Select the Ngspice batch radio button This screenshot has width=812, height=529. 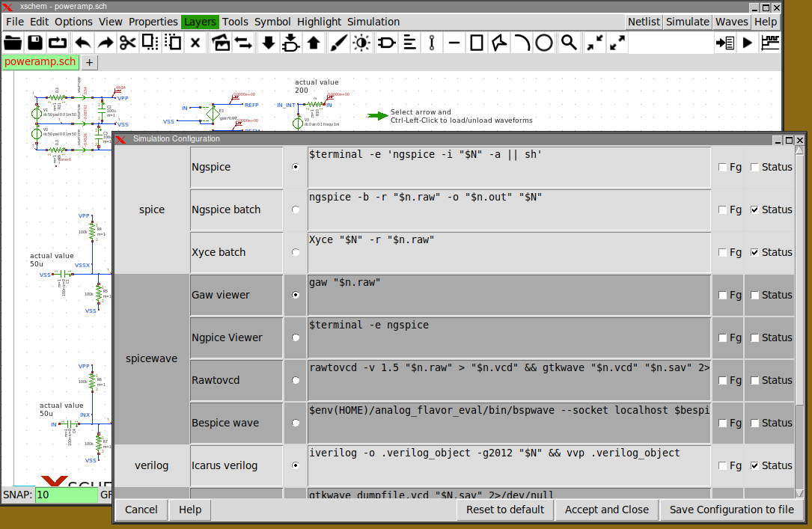[296, 210]
